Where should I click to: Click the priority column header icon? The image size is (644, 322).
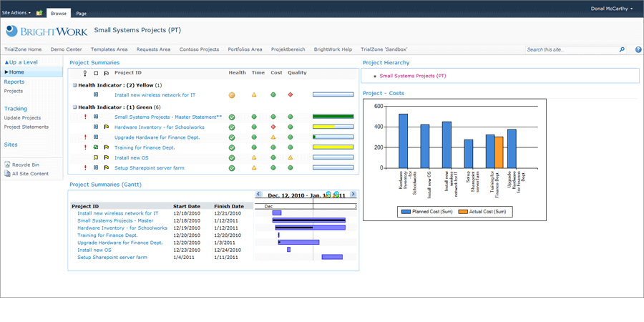tap(85, 73)
